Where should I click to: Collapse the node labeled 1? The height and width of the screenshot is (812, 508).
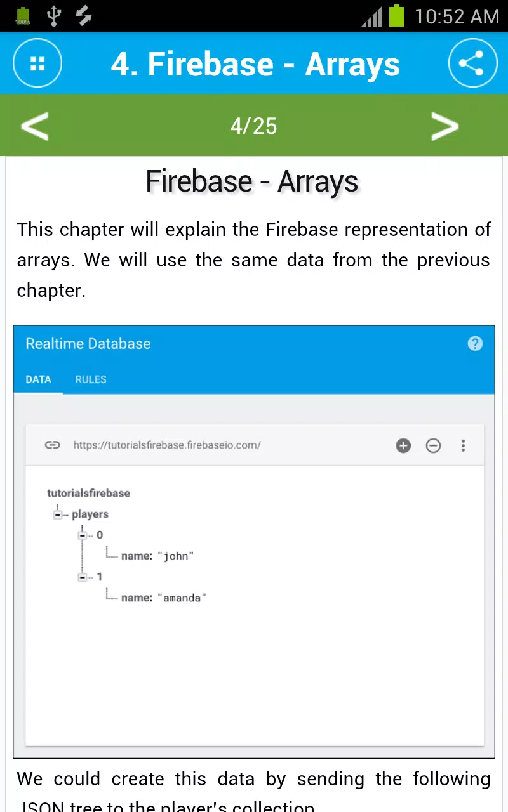click(82, 577)
